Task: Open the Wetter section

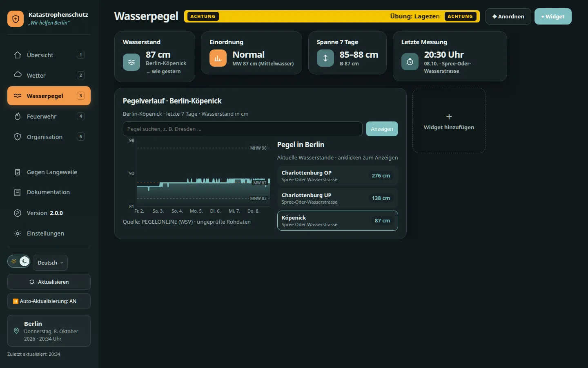Action: coord(49,75)
